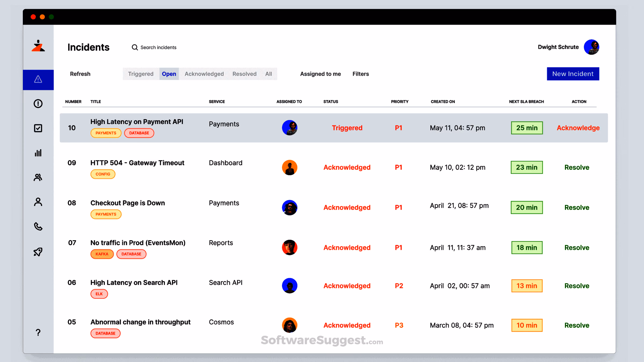Click assignee avatar for incident 09

coord(290,167)
